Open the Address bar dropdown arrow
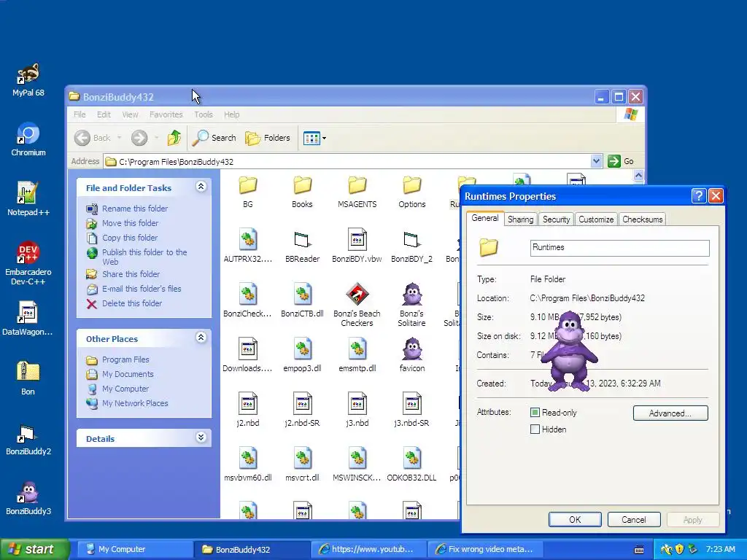 pyautogui.click(x=596, y=161)
